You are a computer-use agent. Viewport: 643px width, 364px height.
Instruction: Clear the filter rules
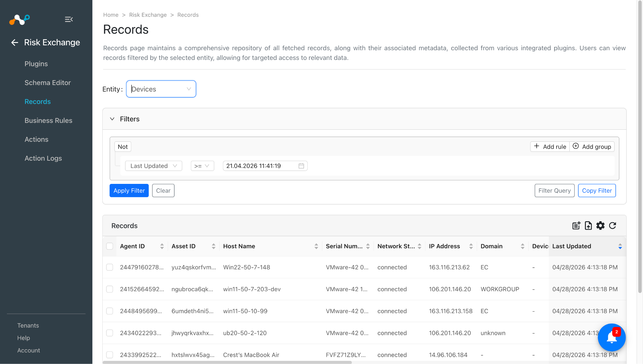pos(163,190)
